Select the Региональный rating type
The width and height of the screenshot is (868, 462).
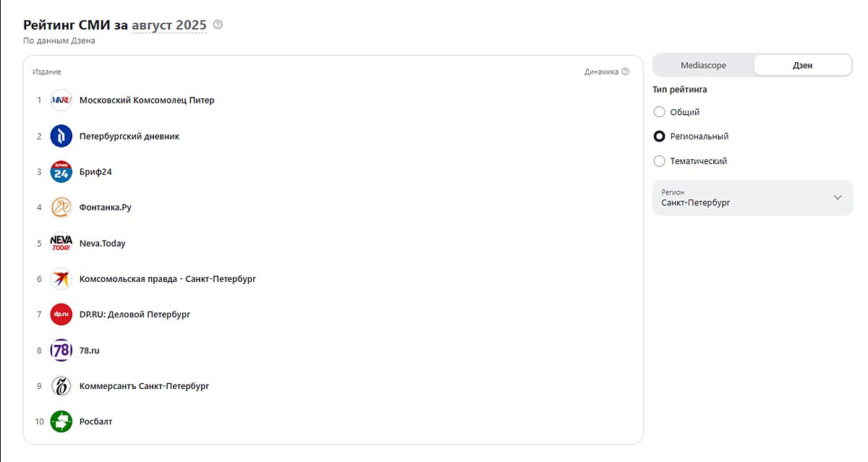[659, 136]
